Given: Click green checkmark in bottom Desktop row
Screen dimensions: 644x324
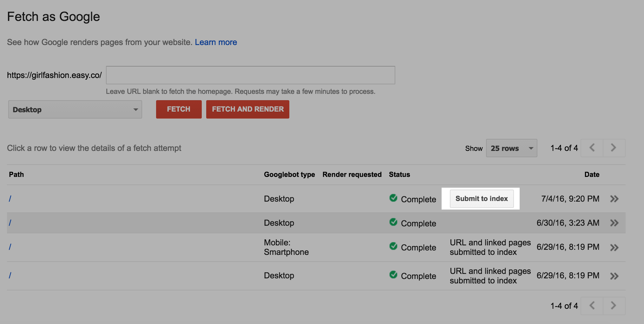Looking at the screenshot, I should [393, 275].
